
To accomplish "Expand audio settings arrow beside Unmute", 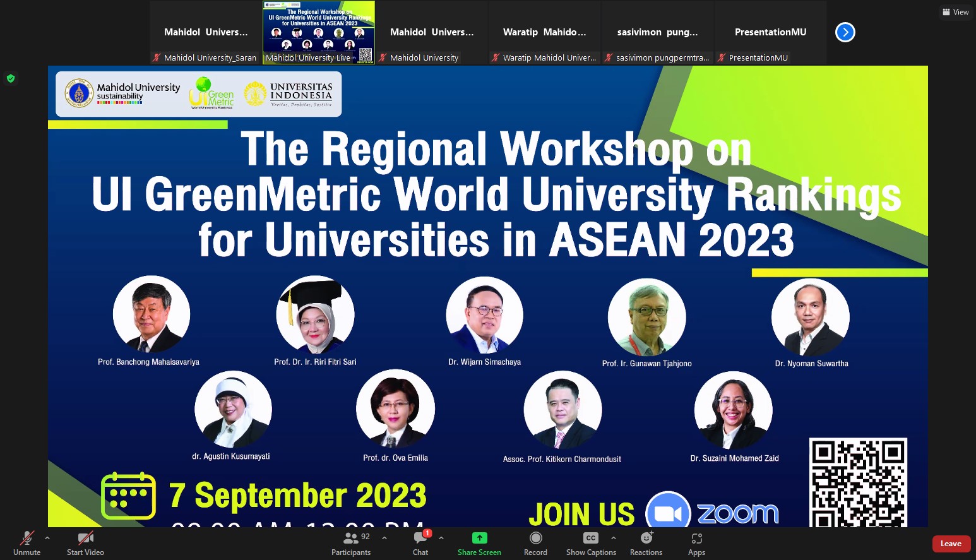I will (47, 538).
